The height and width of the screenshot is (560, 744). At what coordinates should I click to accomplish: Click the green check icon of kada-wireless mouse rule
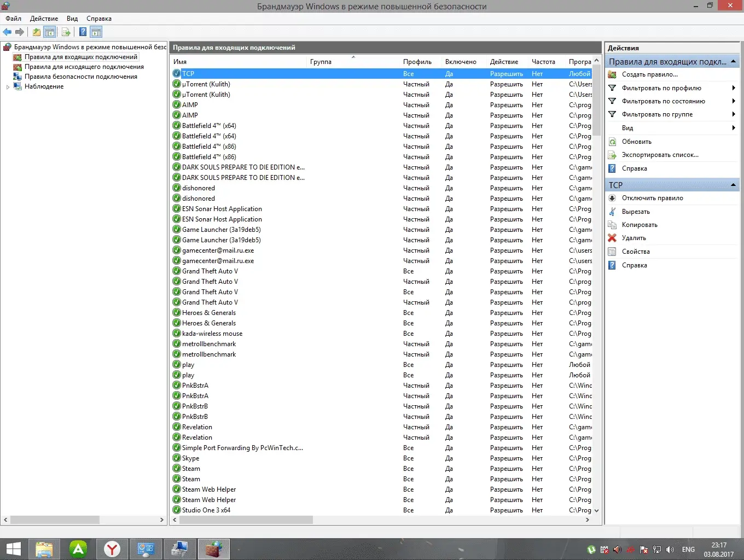pos(177,334)
